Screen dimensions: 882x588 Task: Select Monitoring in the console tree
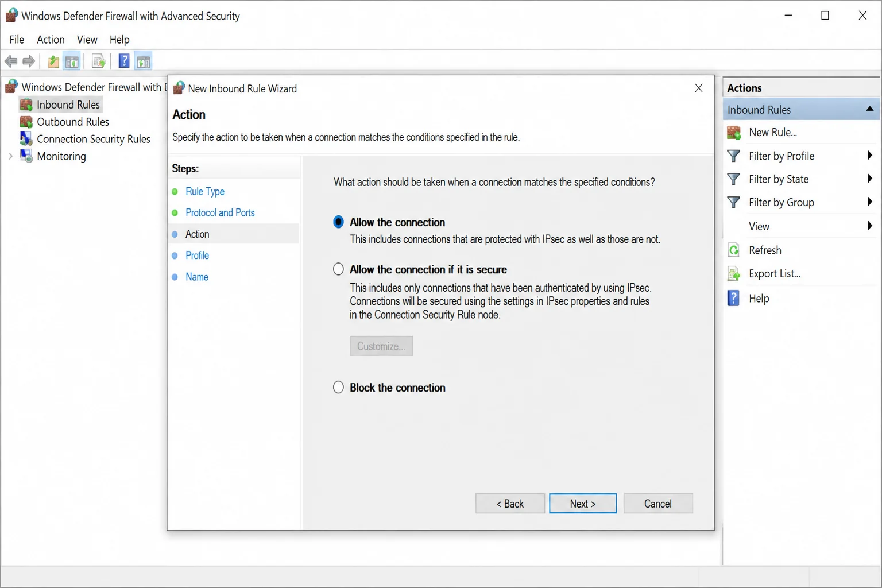[61, 156]
